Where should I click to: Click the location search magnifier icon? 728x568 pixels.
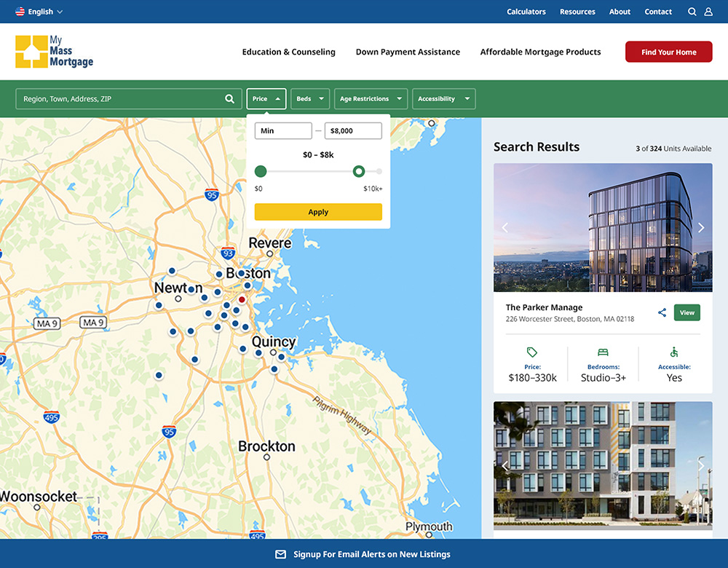(x=229, y=99)
